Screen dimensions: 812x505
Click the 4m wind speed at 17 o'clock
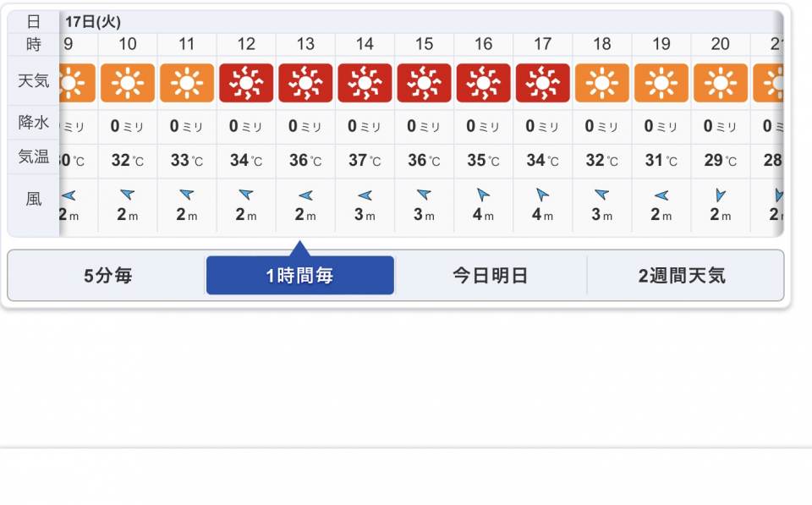click(x=542, y=215)
